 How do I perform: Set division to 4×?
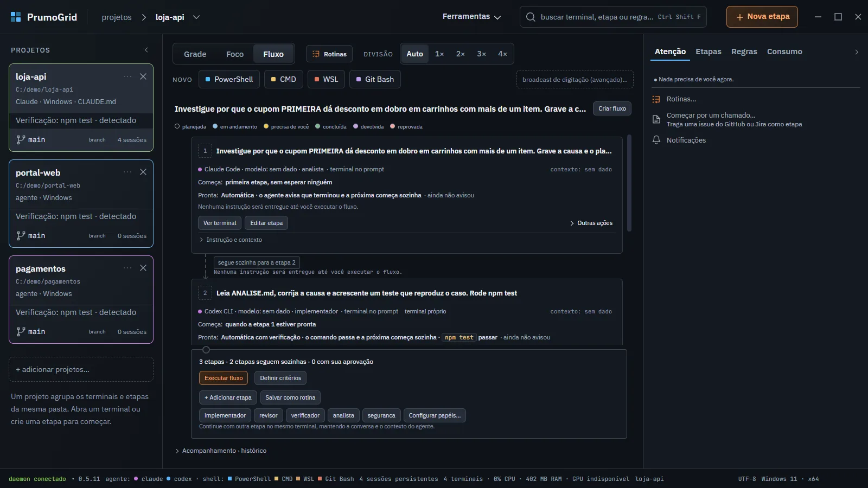pyautogui.click(x=502, y=54)
